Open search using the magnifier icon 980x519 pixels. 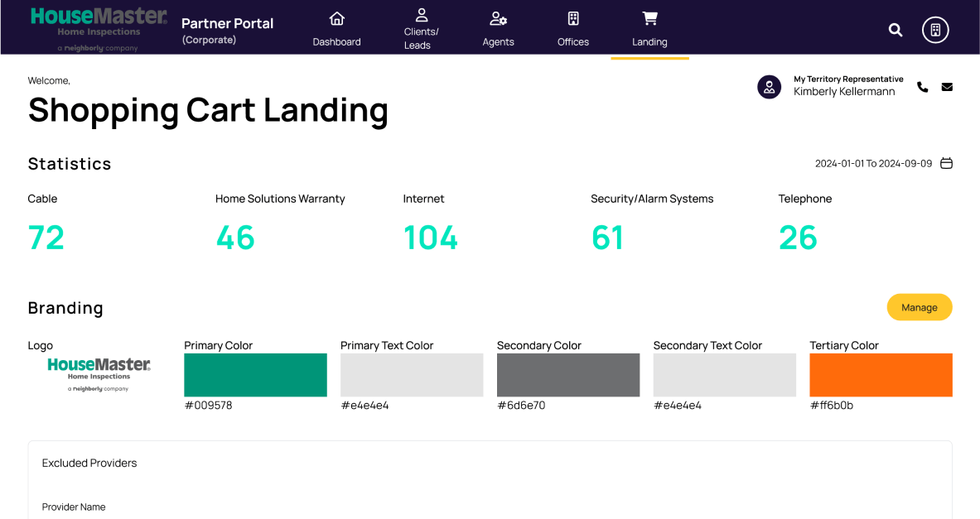pos(896,29)
